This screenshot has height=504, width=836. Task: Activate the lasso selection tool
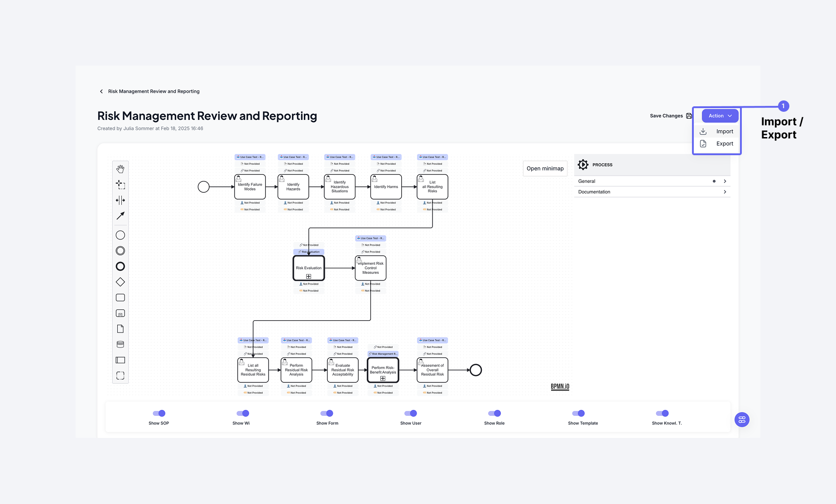(120, 184)
